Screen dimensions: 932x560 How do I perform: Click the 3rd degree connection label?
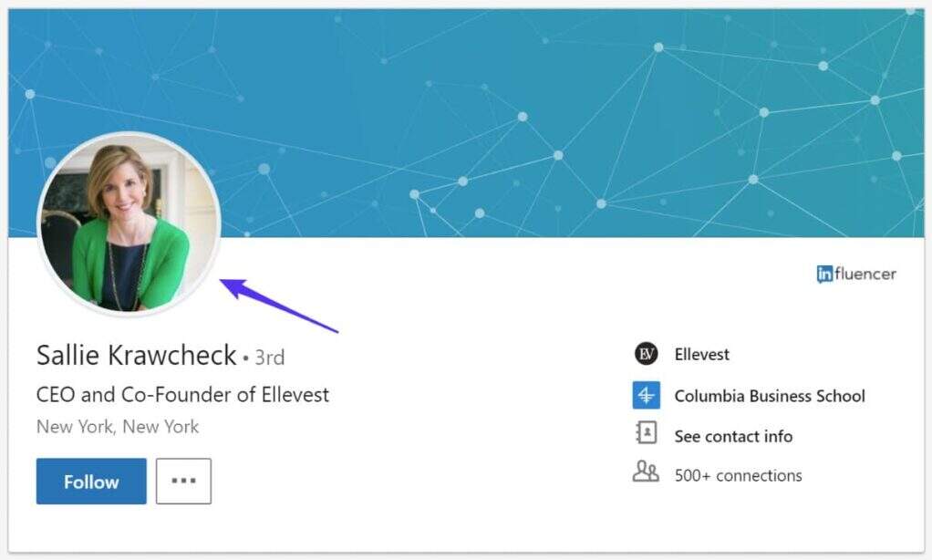click(269, 358)
